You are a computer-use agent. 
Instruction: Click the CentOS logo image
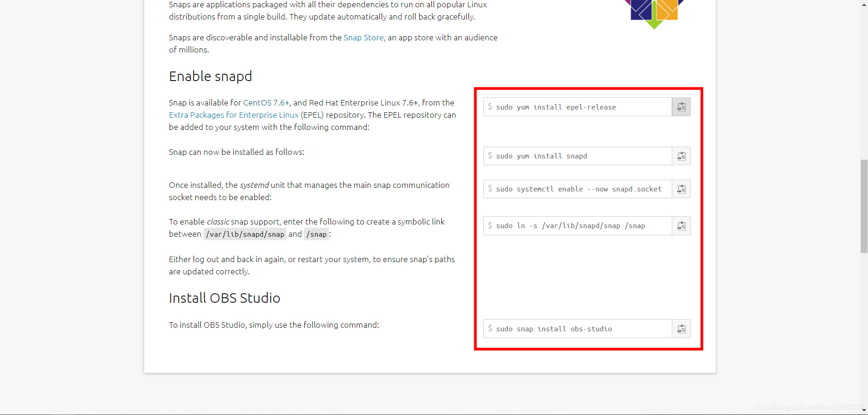coord(654,14)
